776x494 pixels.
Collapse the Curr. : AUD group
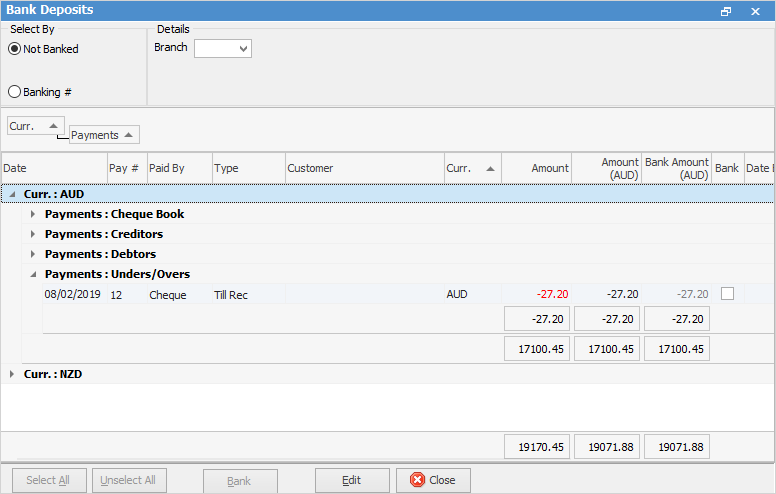(x=13, y=194)
